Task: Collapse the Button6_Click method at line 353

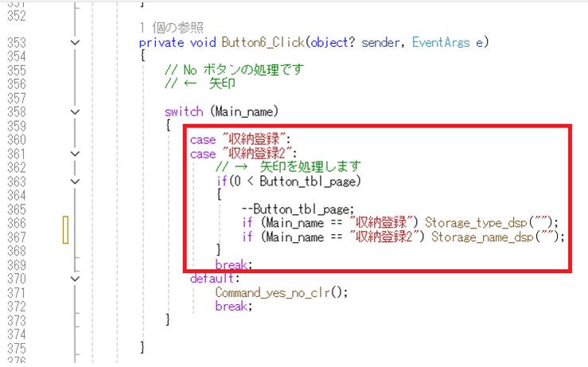Action: coord(75,42)
